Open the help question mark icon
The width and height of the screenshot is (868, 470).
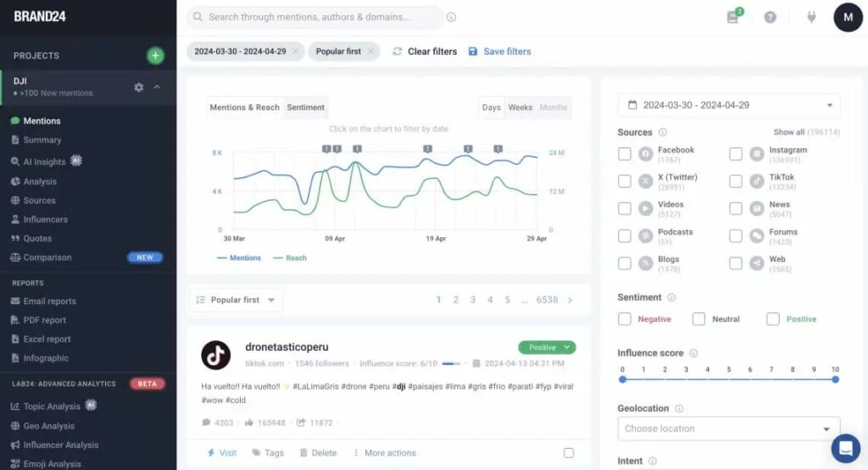[x=770, y=17]
